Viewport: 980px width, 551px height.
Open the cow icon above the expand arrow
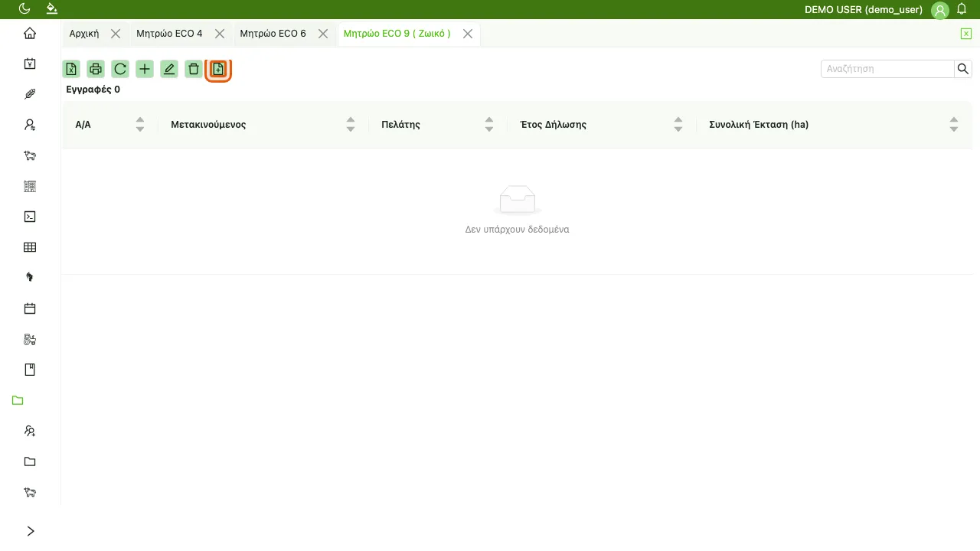coord(30,492)
